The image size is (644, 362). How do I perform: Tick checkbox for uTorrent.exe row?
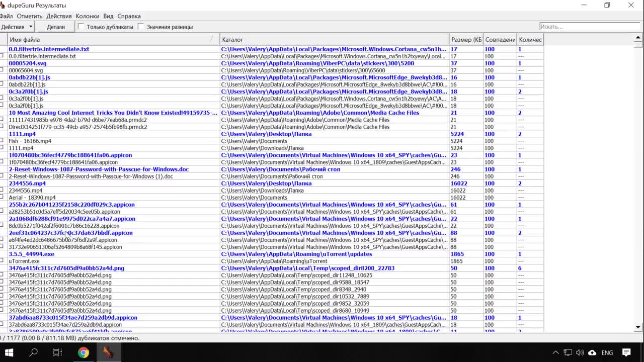coord(2,261)
